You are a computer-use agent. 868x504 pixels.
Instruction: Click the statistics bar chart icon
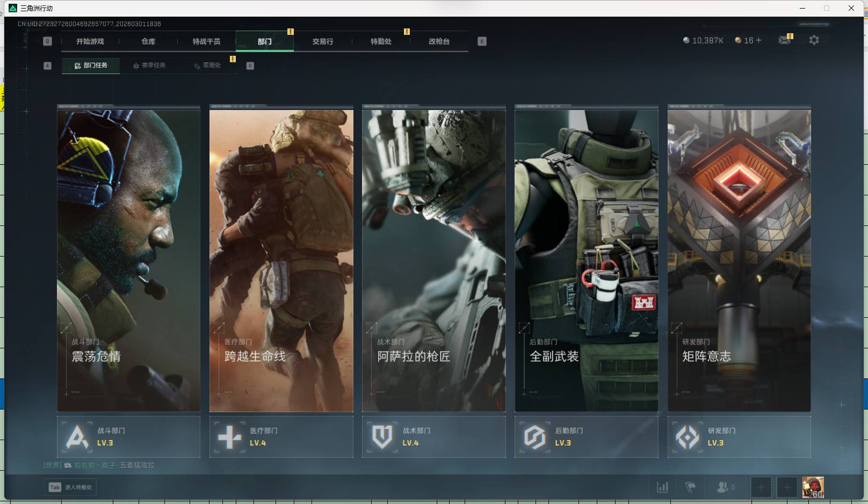pos(663,487)
